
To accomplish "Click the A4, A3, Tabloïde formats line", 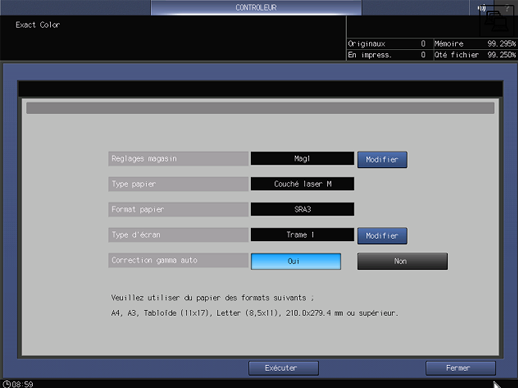I will click(255, 313).
